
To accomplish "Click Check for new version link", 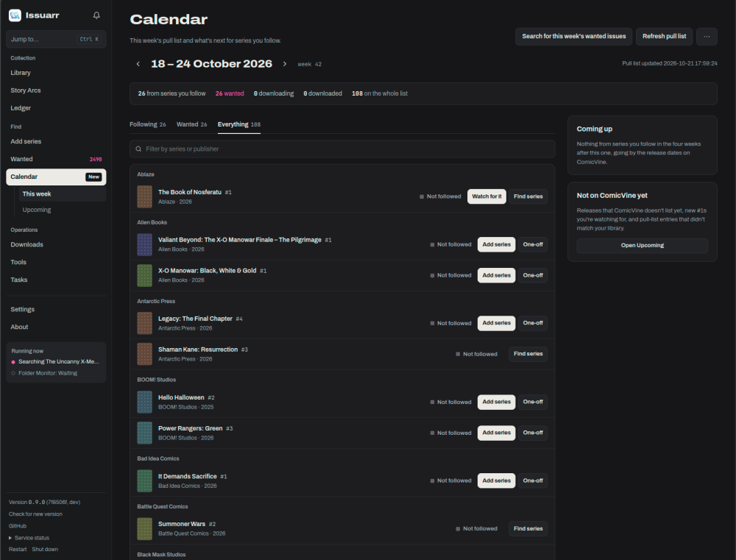I will point(35,514).
